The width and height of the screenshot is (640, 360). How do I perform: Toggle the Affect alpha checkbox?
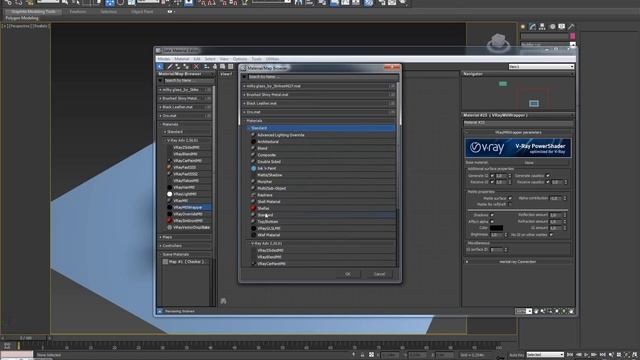(492, 221)
